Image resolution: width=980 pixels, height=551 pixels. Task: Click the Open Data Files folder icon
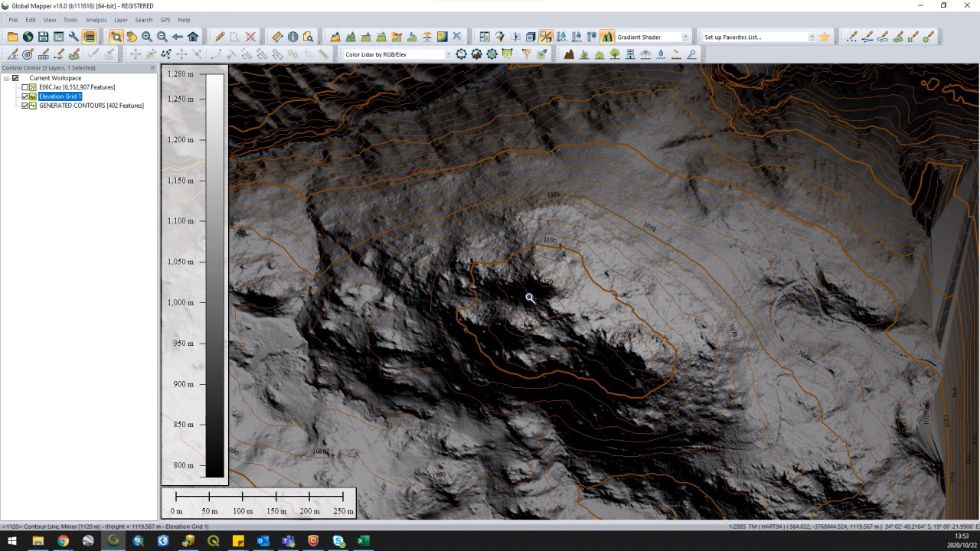point(12,37)
